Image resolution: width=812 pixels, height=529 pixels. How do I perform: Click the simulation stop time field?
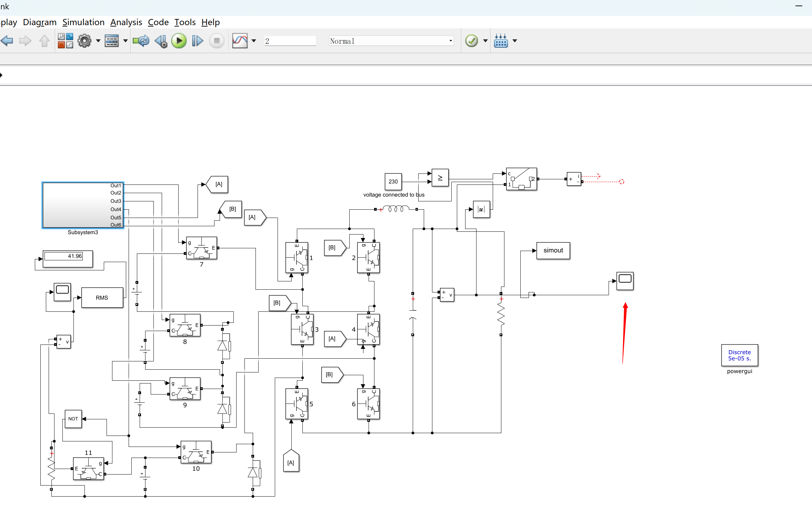coord(290,41)
